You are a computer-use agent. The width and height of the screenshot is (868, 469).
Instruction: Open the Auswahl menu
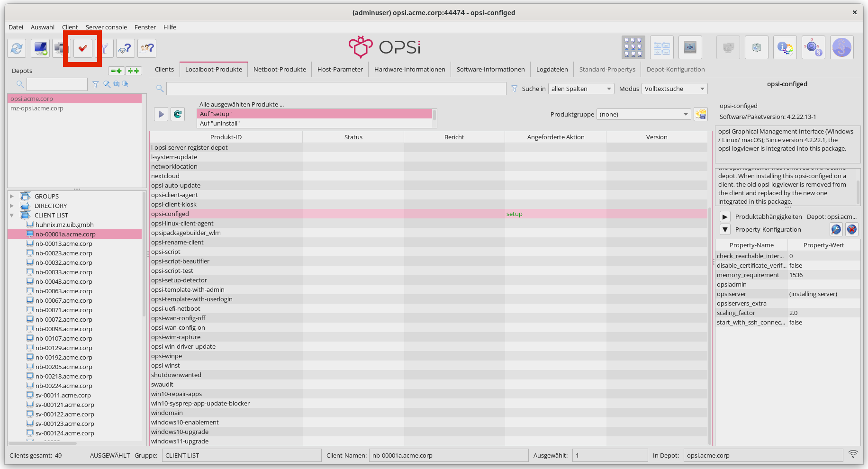43,27
